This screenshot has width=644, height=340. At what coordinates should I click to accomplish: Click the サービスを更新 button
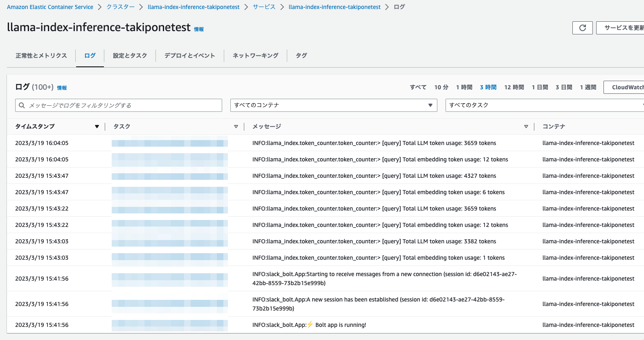coord(620,28)
